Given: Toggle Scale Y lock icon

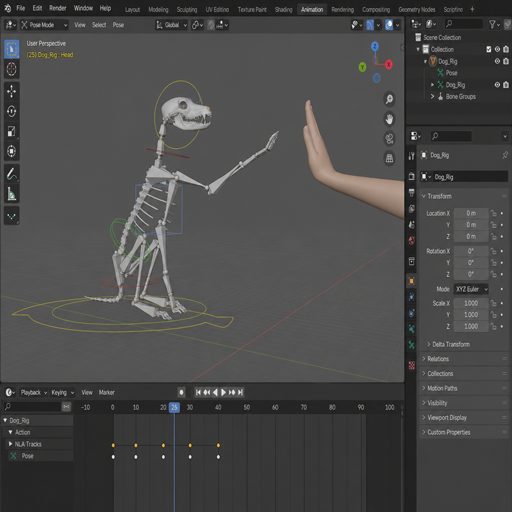Looking at the screenshot, I should click(x=493, y=315).
